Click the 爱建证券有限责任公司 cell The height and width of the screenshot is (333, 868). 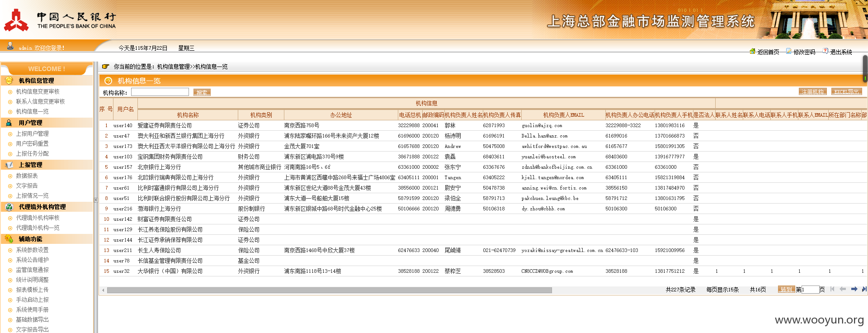(x=165, y=125)
